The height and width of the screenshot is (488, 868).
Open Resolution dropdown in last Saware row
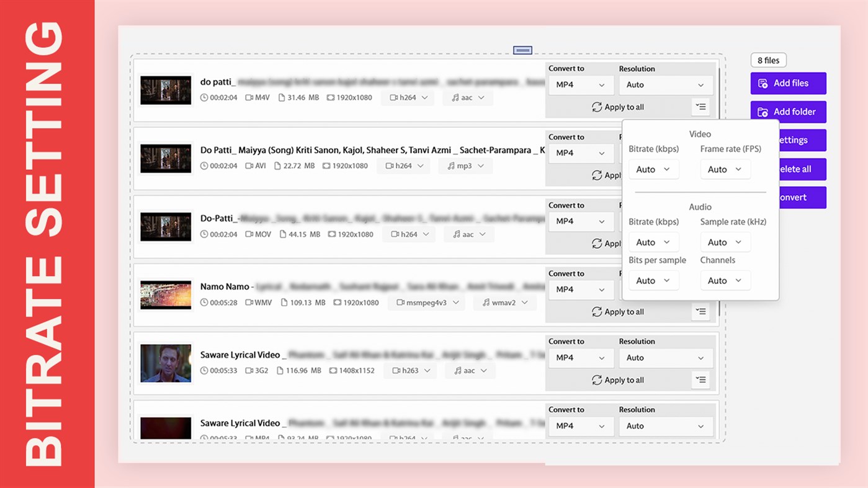(x=666, y=426)
